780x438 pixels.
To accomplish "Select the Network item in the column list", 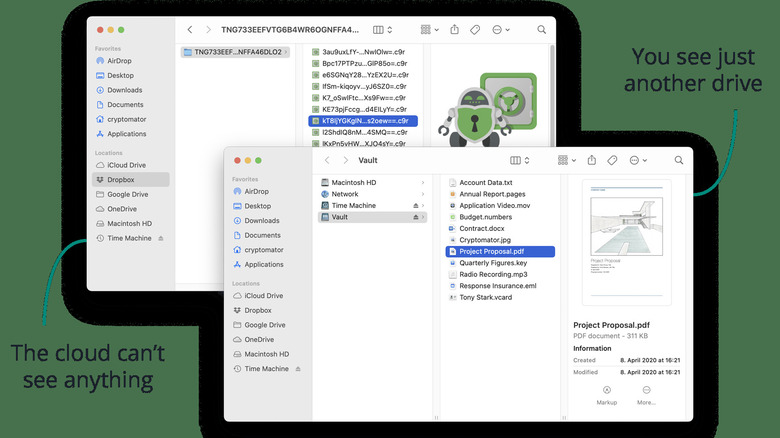I will coord(345,194).
